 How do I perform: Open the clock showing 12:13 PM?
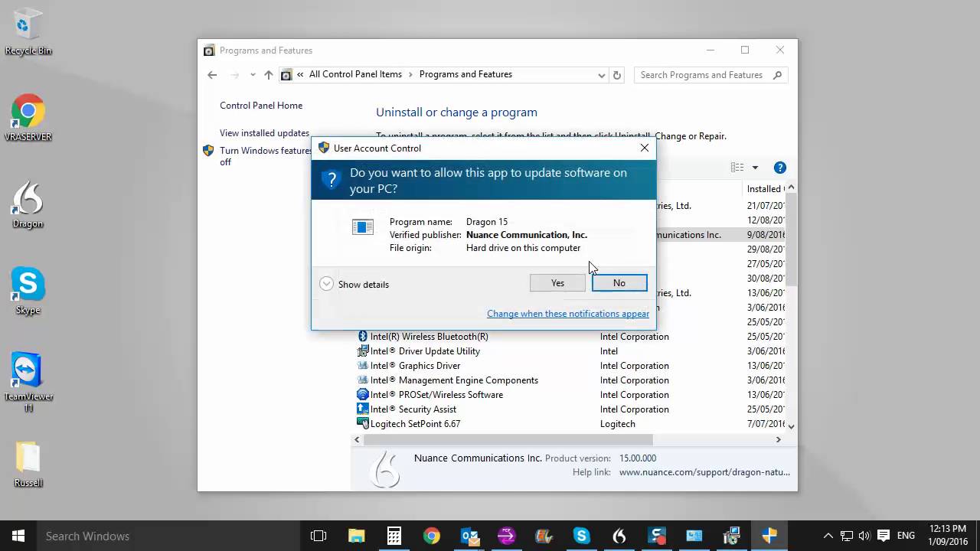[947, 536]
